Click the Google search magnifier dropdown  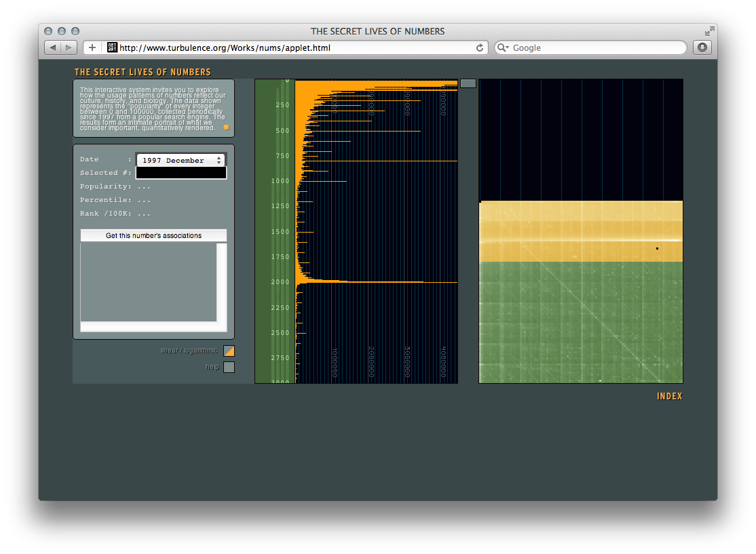(x=503, y=47)
